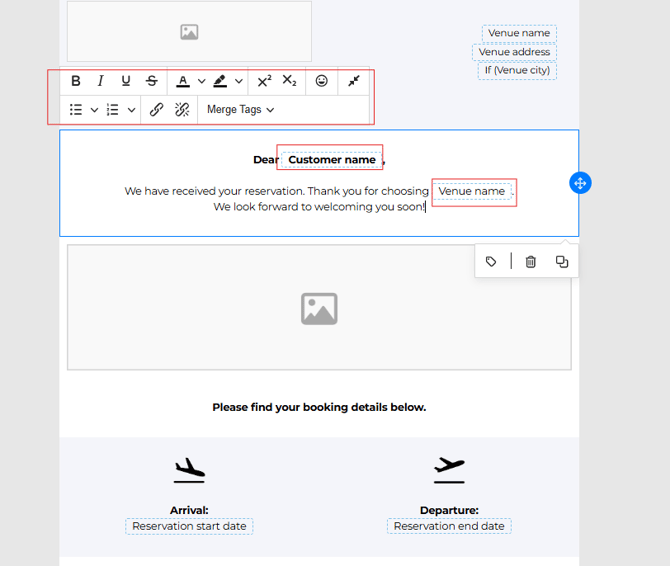Toggle underline text formatting
The image size is (670, 566).
click(x=126, y=81)
